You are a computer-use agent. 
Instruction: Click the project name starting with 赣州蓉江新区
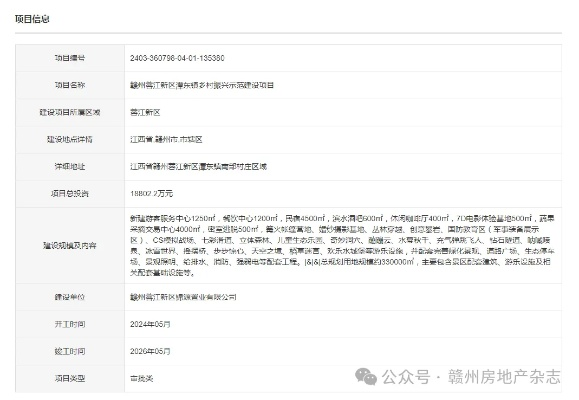(x=202, y=85)
